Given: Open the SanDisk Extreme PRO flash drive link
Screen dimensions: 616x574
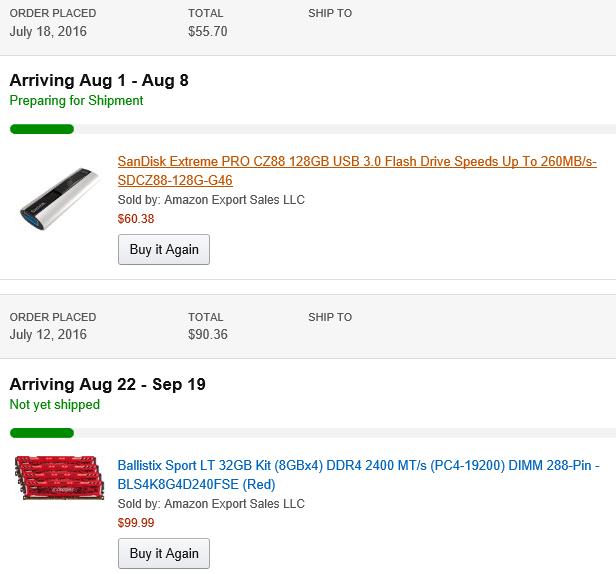Looking at the screenshot, I should pos(356,161).
